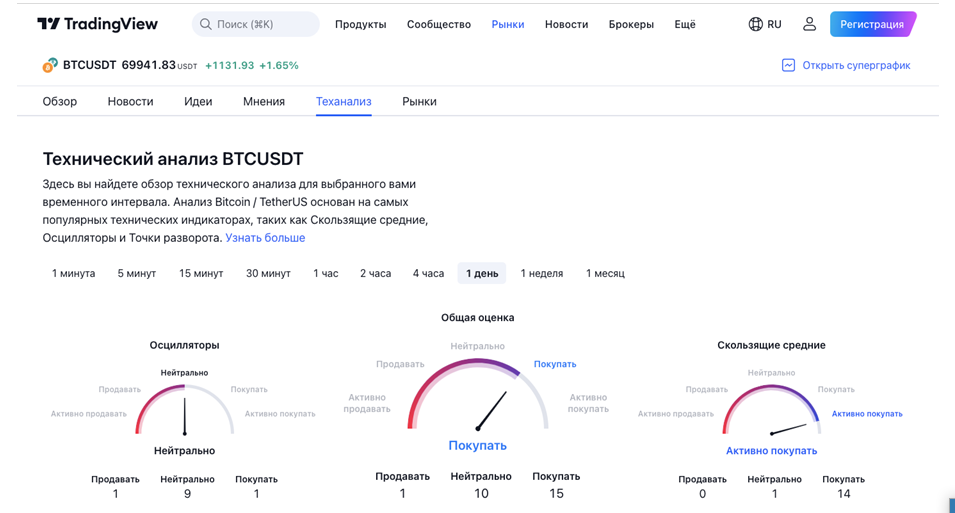Select the 5 минут interval
This screenshot has width=955, height=513.
click(136, 274)
